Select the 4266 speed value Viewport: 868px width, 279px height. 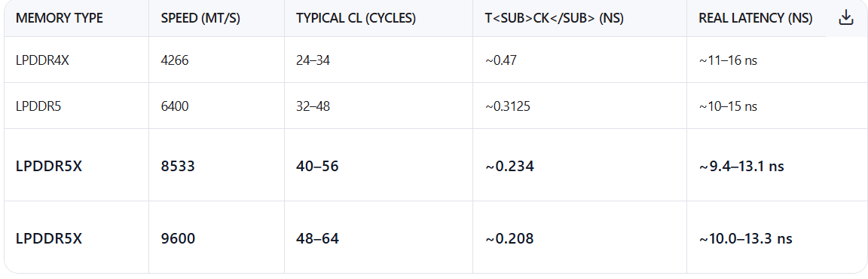pyautogui.click(x=175, y=60)
